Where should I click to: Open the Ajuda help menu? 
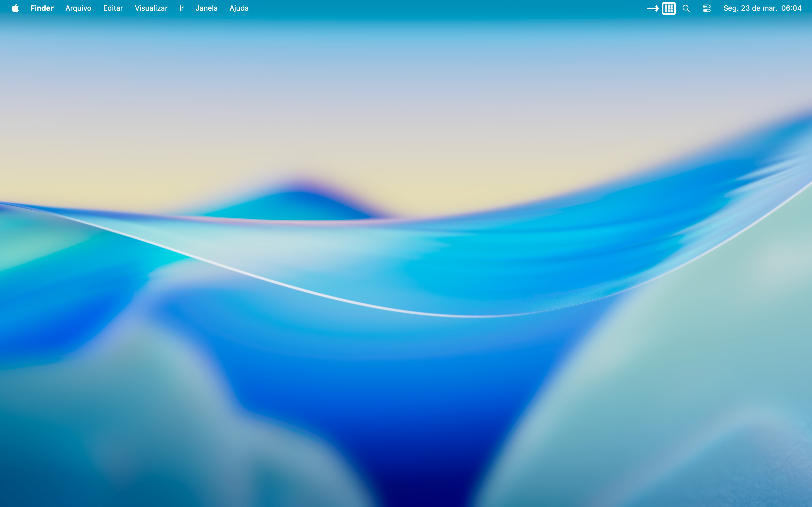coord(239,8)
